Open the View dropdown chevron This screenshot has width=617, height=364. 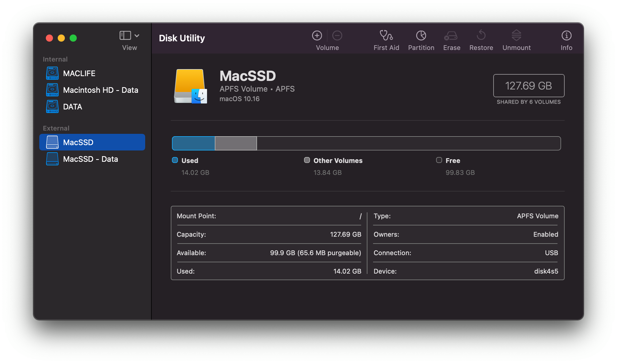[x=137, y=36]
